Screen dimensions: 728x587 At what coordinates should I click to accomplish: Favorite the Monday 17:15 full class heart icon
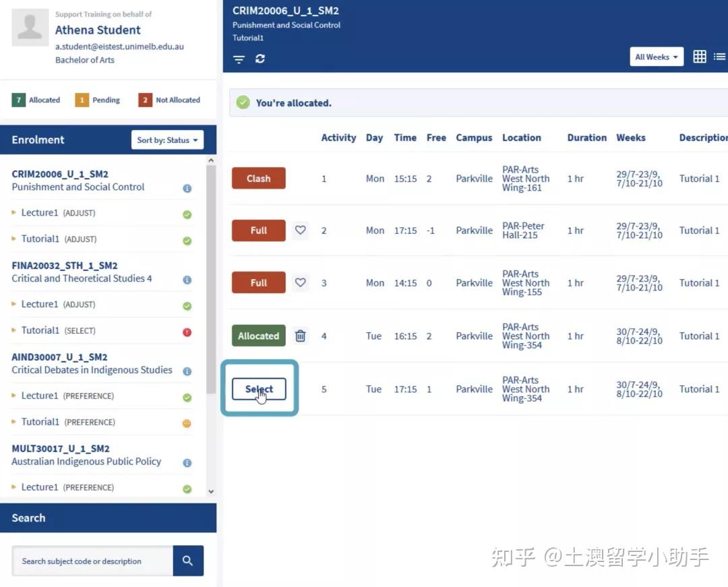[x=300, y=230]
